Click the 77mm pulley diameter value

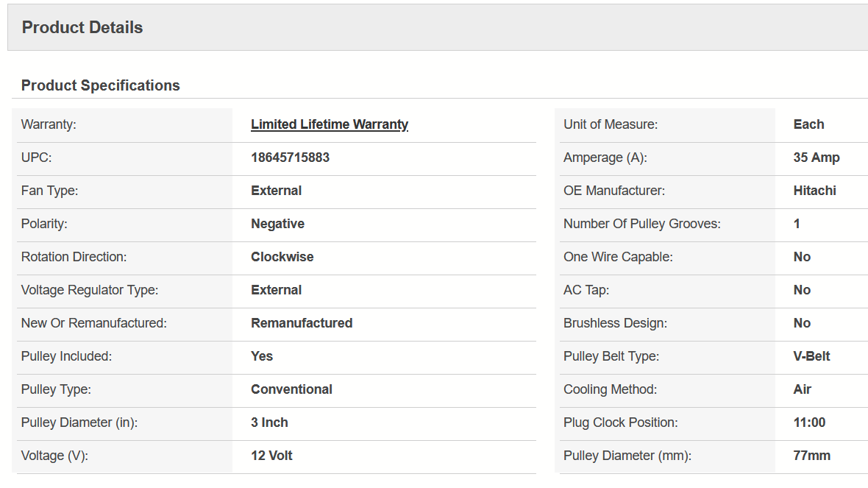[x=811, y=456]
